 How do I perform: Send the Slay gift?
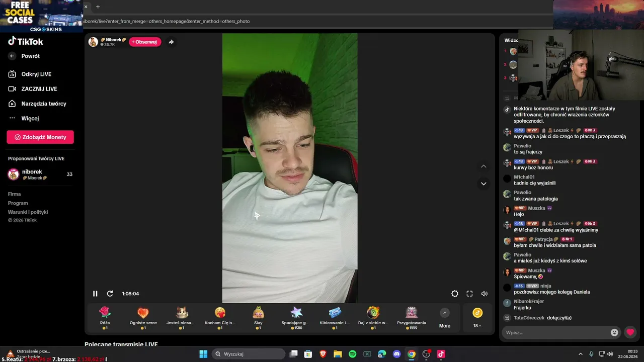coord(258,318)
